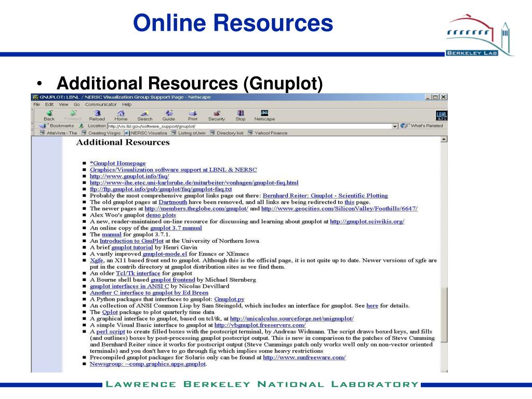
Task: Open Newsgroup comp.graphics.apps.gnuplot link
Action: click(x=148, y=364)
